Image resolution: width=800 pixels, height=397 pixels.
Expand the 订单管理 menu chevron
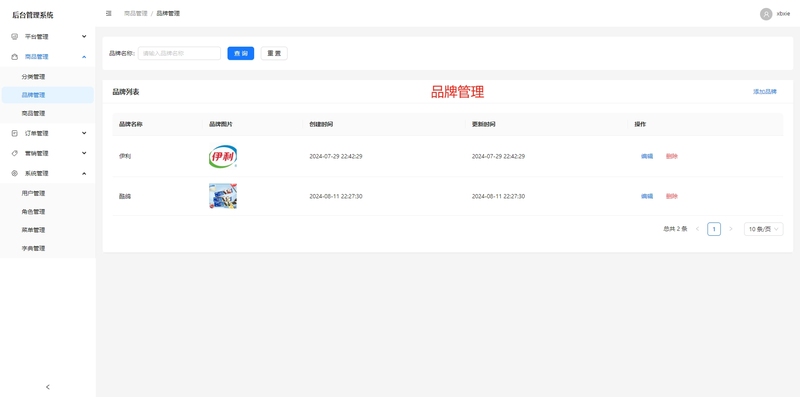coord(84,133)
